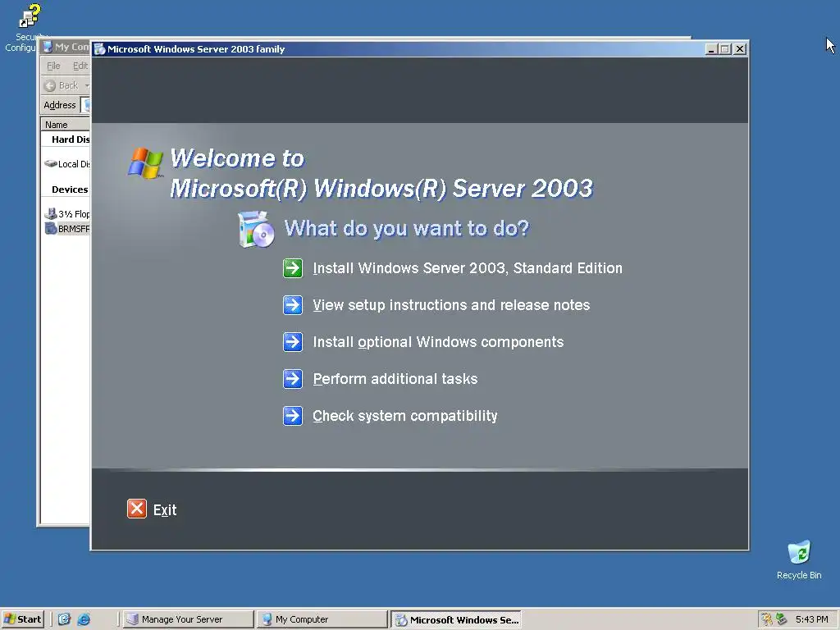Close the Windows Server 2003 family window

(x=740, y=49)
